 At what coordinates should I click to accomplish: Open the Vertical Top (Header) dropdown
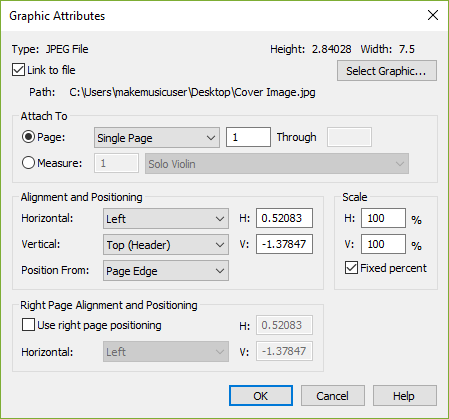click(x=166, y=245)
